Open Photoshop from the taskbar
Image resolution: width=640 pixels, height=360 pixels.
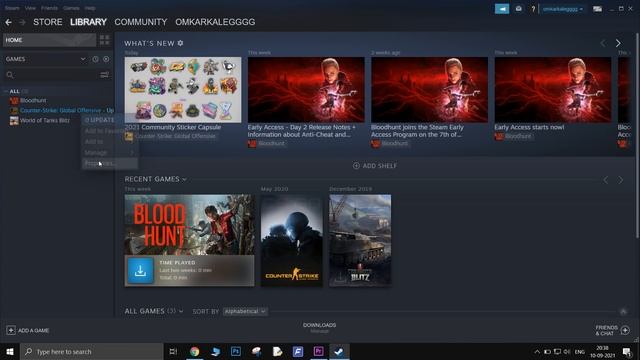[236, 351]
